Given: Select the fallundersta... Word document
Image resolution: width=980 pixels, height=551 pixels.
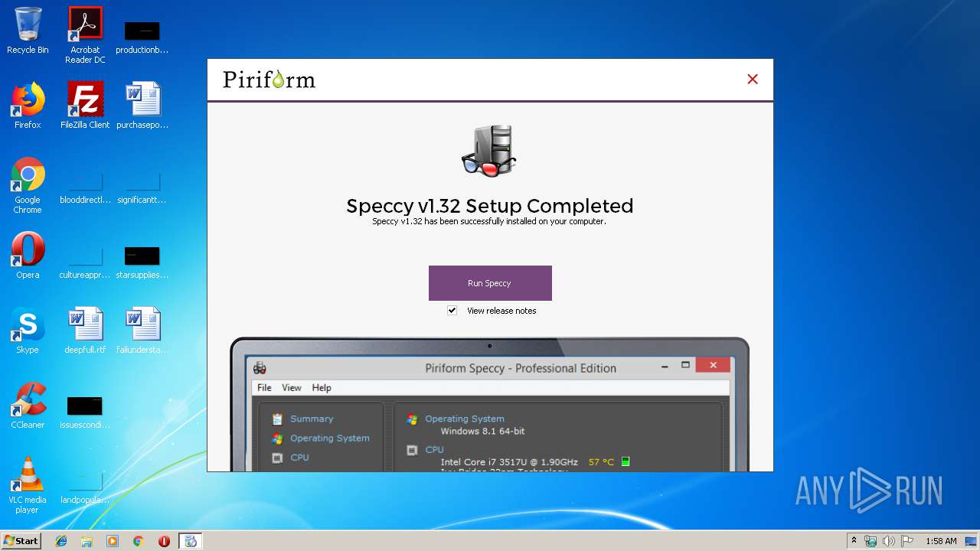Looking at the screenshot, I should [142, 331].
